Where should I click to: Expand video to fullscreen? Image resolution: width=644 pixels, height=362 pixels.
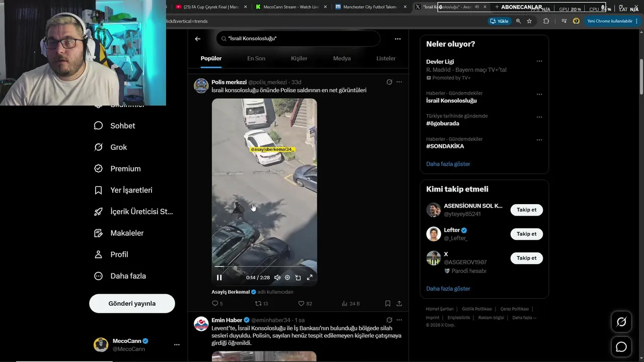point(309,278)
